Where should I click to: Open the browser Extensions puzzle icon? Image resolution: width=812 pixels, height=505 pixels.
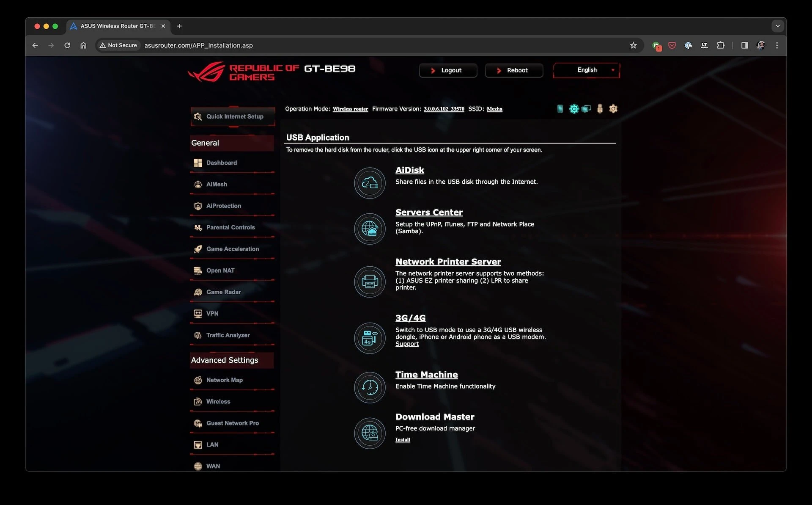[x=721, y=45]
